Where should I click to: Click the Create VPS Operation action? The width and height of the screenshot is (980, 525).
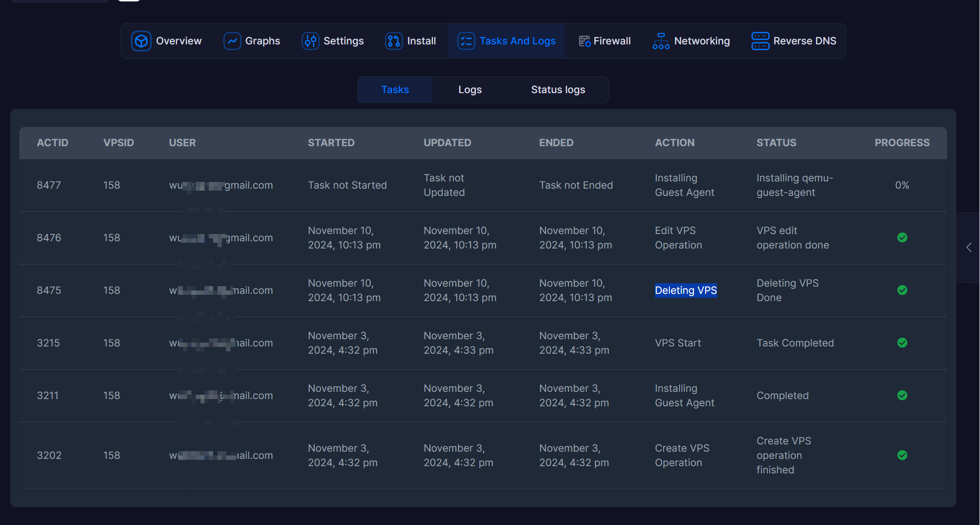point(682,456)
